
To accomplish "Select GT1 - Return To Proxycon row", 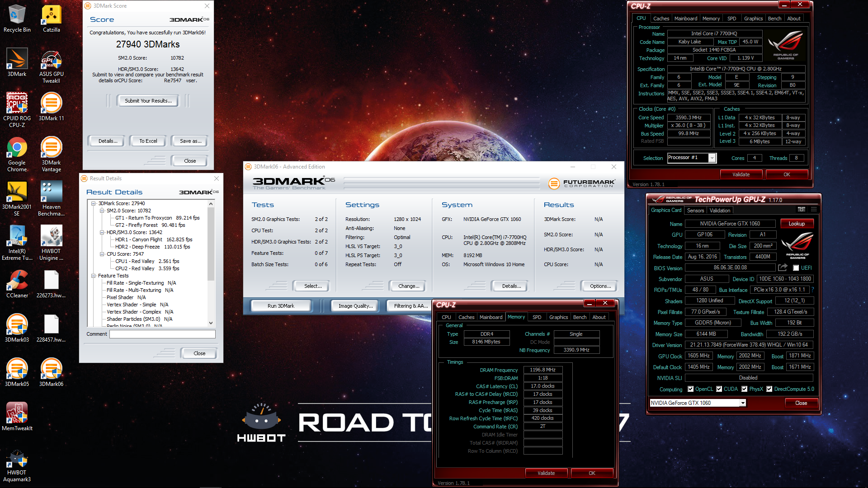I will [157, 218].
